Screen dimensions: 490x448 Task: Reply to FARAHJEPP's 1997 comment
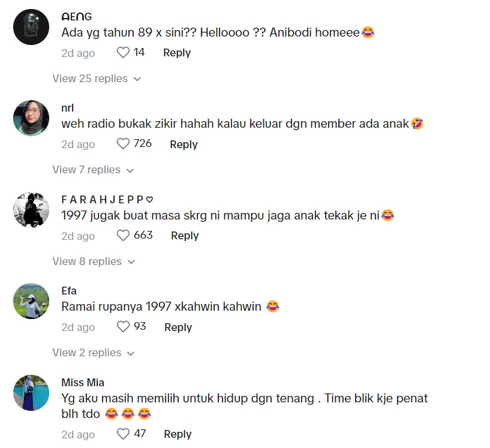(x=185, y=236)
